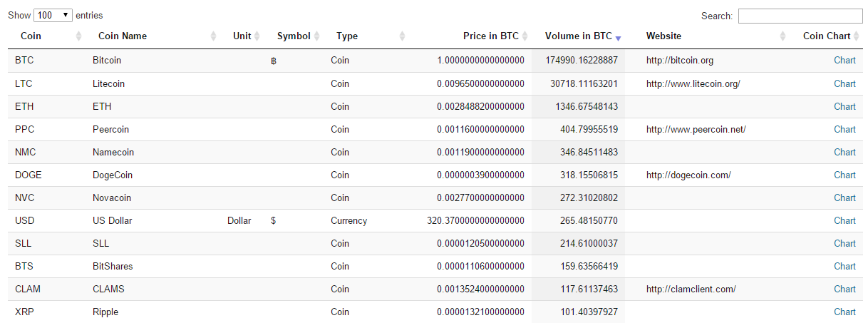Click Symbol column sort arrows
Image resolution: width=868 pixels, height=323 pixels.
pyautogui.click(x=317, y=36)
